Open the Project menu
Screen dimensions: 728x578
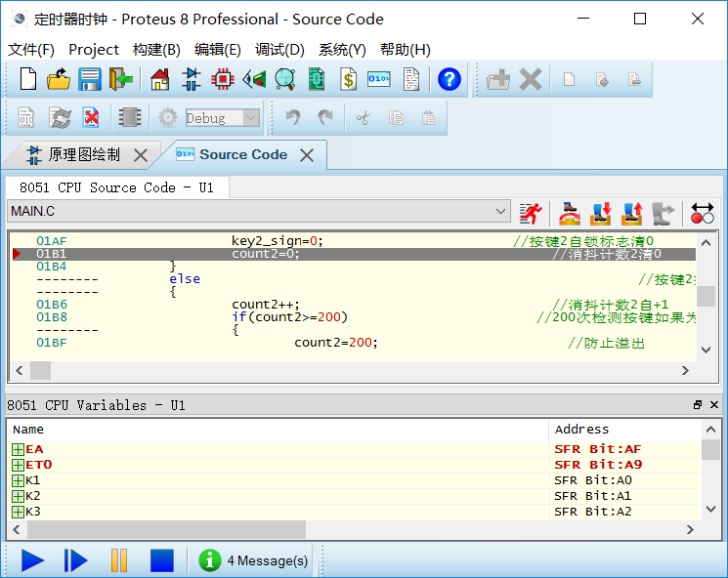pos(94,49)
